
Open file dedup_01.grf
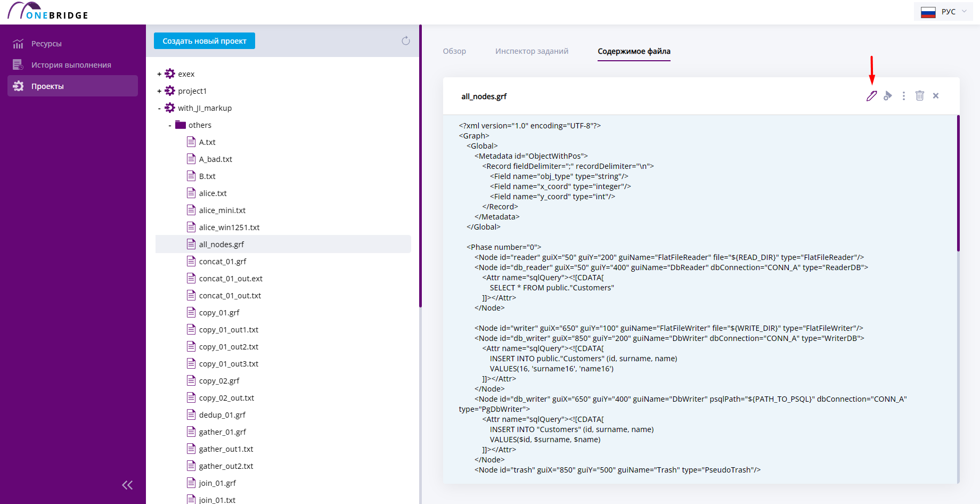pos(222,415)
